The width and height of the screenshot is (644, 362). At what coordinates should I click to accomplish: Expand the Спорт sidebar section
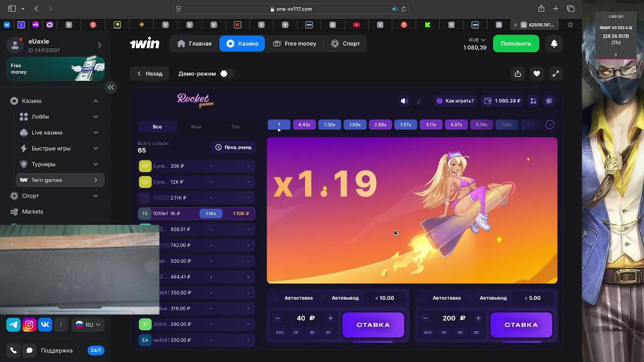96,196
